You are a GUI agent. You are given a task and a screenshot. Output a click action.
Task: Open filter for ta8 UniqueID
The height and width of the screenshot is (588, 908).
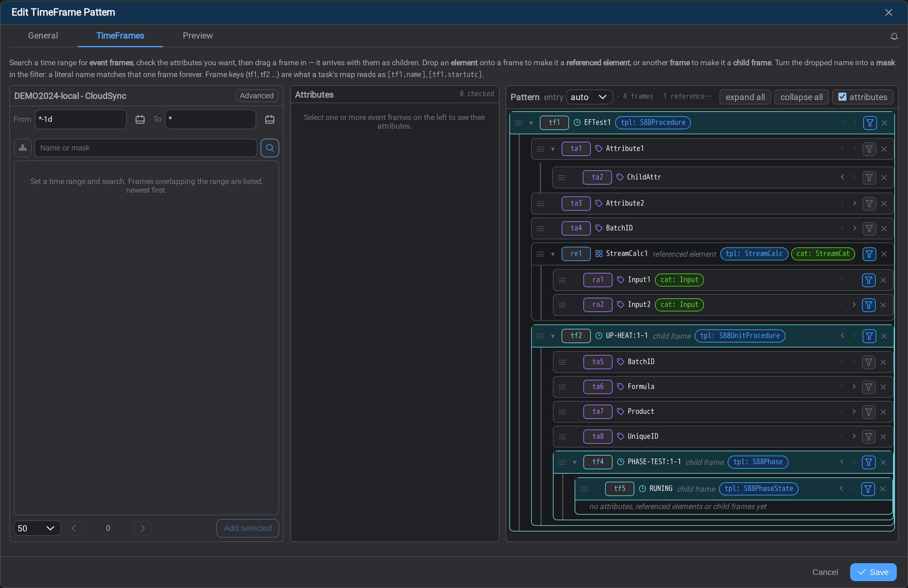point(869,437)
